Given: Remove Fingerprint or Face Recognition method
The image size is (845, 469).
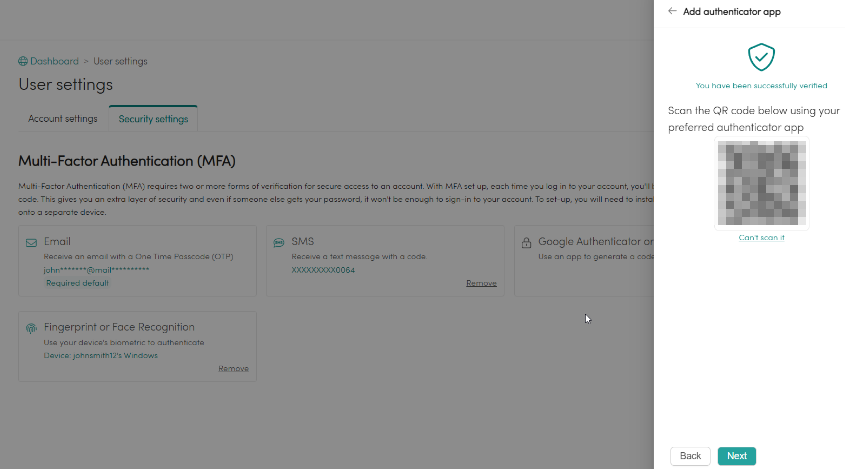Looking at the screenshot, I should [233, 369].
